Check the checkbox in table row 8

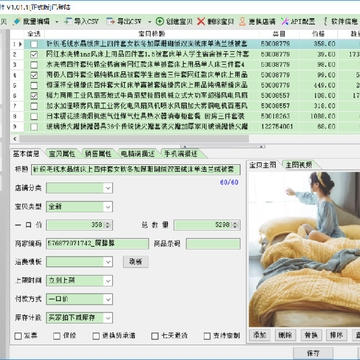(x=34, y=116)
